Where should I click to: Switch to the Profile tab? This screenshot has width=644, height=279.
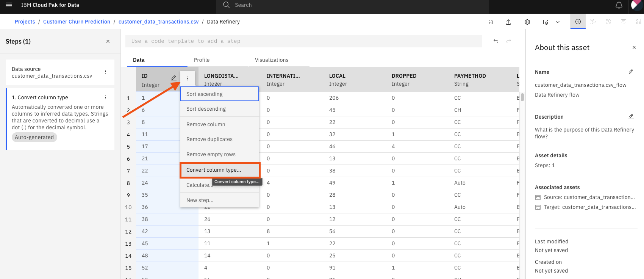tap(218, 60)
